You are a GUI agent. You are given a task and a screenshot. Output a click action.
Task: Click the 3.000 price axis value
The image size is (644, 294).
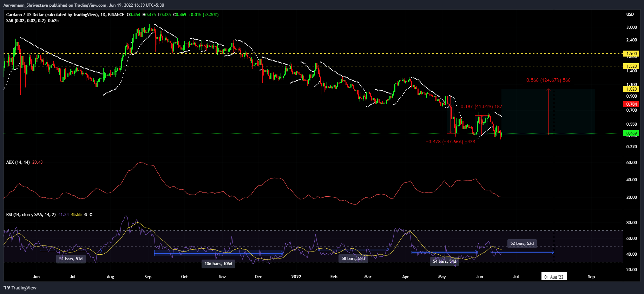point(631,27)
